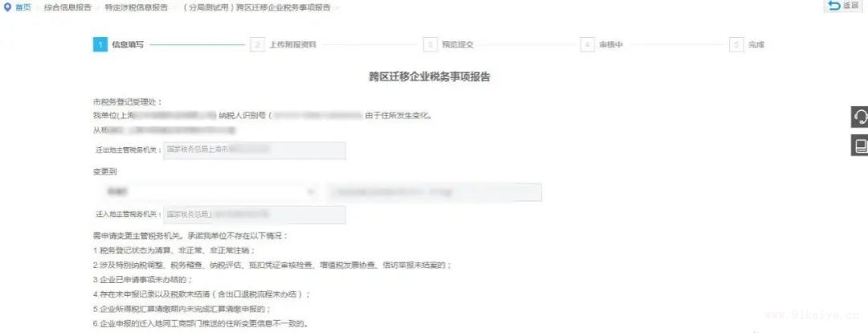Click the 上传附报资料 step label
Viewport: 868px width, 333px height.
[x=293, y=45]
